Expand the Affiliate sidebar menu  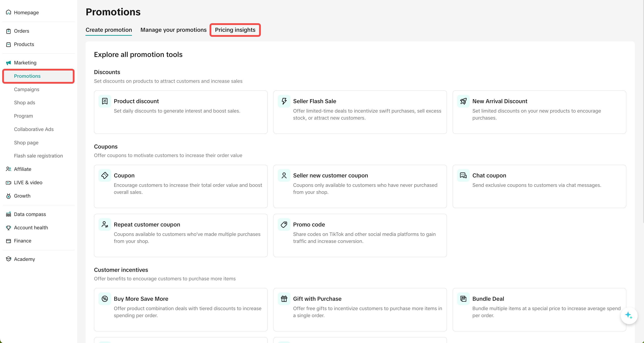pos(23,169)
